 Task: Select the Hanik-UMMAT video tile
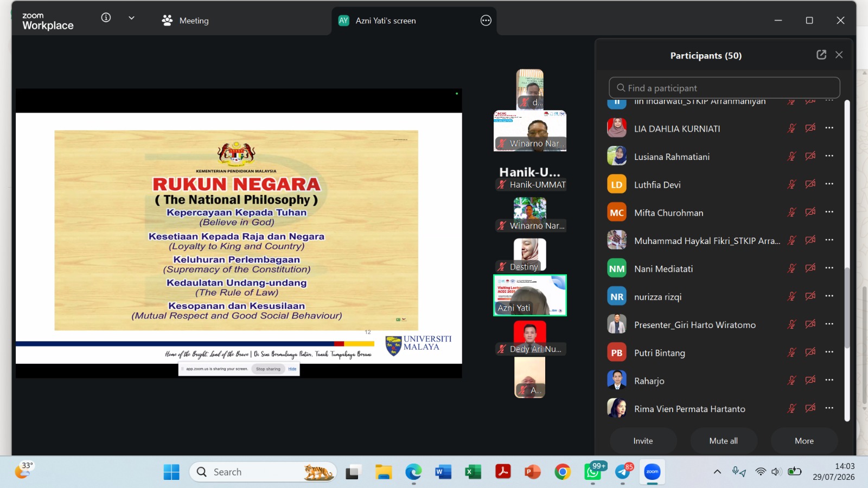530,178
